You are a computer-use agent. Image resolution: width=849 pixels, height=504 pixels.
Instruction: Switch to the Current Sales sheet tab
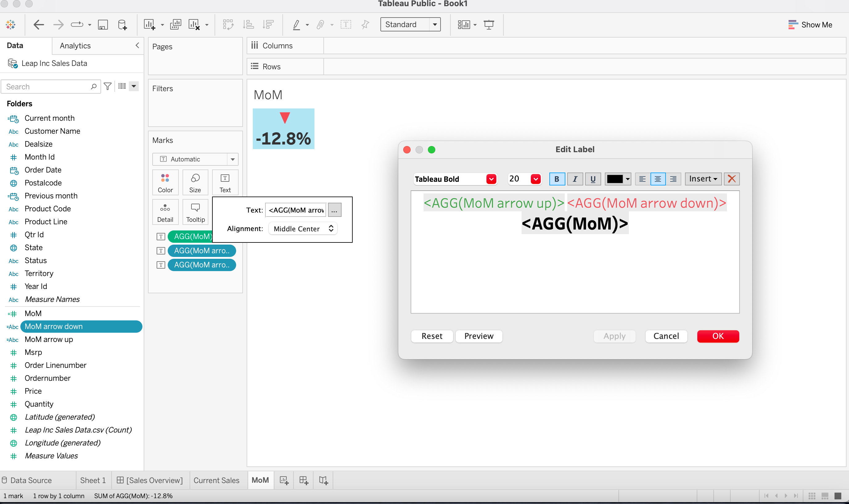coord(216,480)
